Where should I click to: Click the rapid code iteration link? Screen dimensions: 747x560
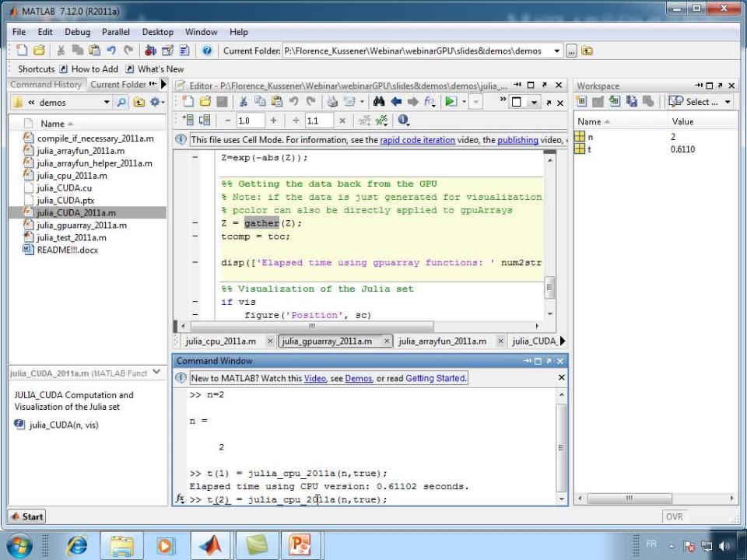click(x=417, y=140)
